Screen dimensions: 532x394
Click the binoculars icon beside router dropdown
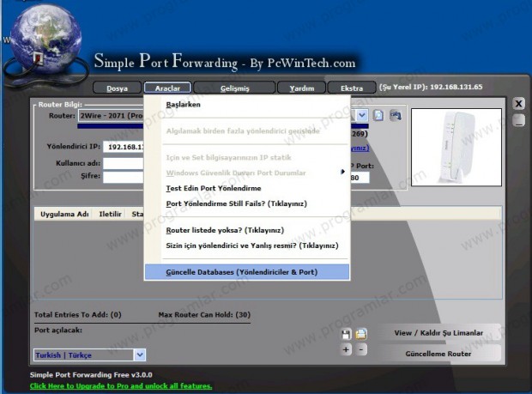pos(396,115)
